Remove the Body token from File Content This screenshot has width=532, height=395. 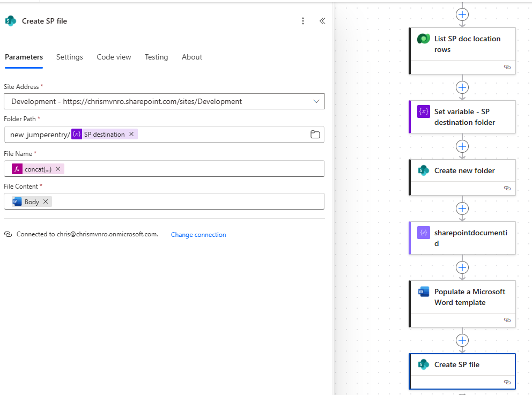[46, 202]
